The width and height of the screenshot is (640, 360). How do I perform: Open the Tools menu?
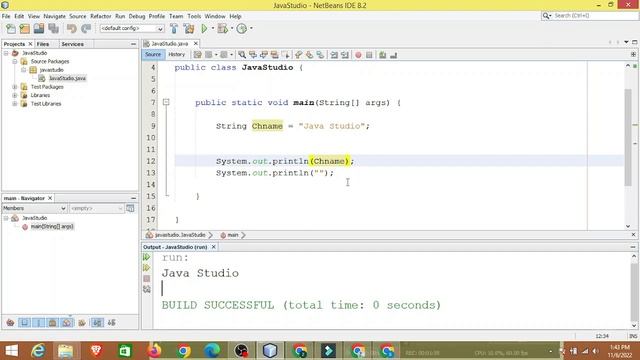pyautogui.click(x=194, y=16)
